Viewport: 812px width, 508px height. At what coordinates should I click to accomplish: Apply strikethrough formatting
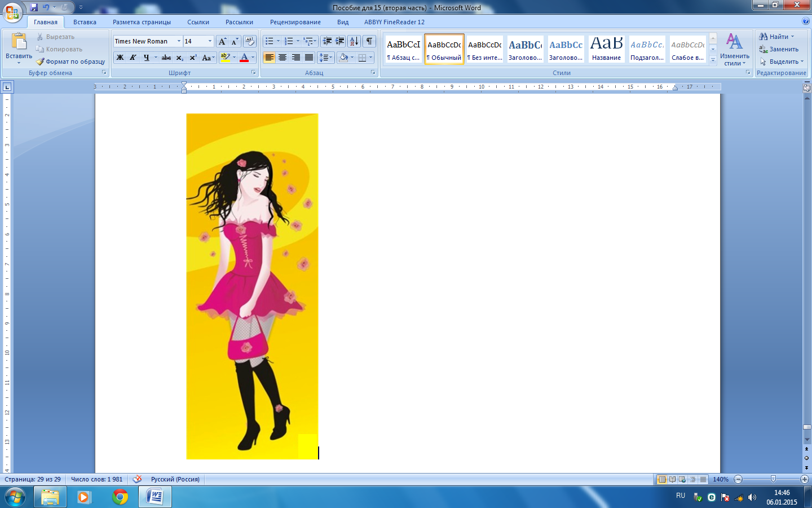166,58
